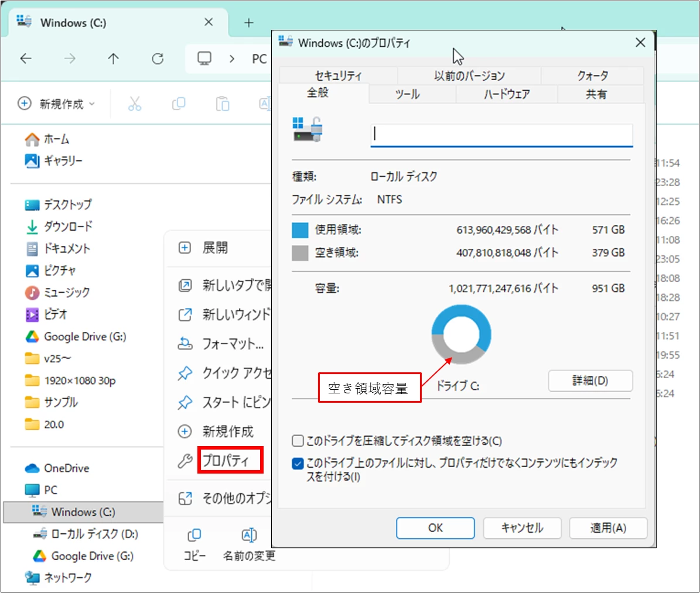Click the drive label text field

501,135
